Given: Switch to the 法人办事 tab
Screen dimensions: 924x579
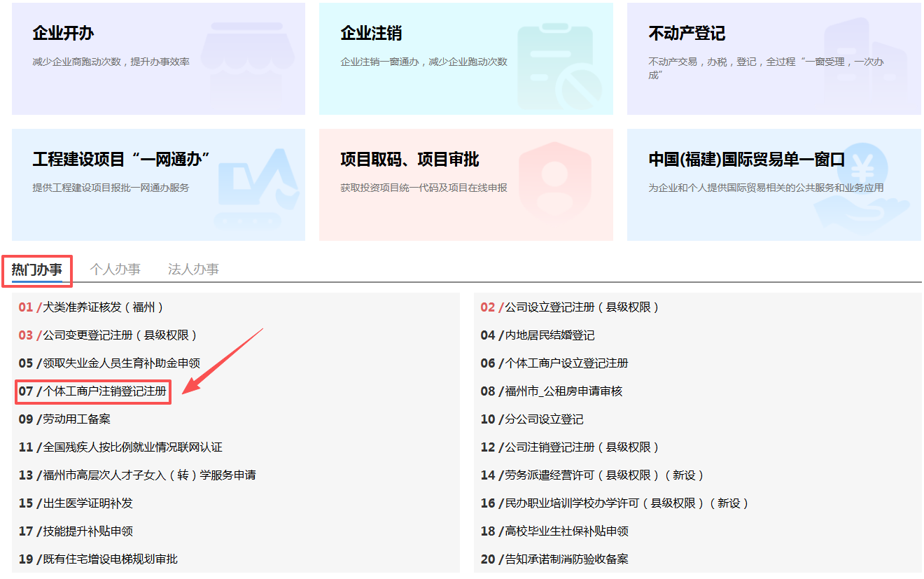Looking at the screenshot, I should point(193,270).
